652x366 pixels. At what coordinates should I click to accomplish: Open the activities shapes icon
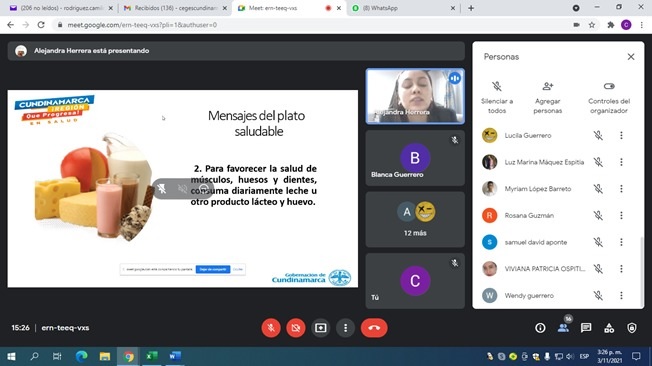(609, 328)
